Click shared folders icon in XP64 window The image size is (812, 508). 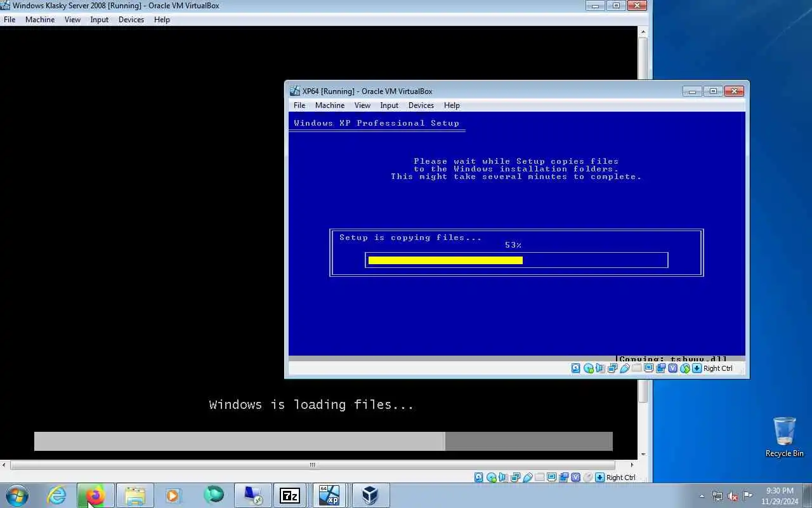point(636,368)
